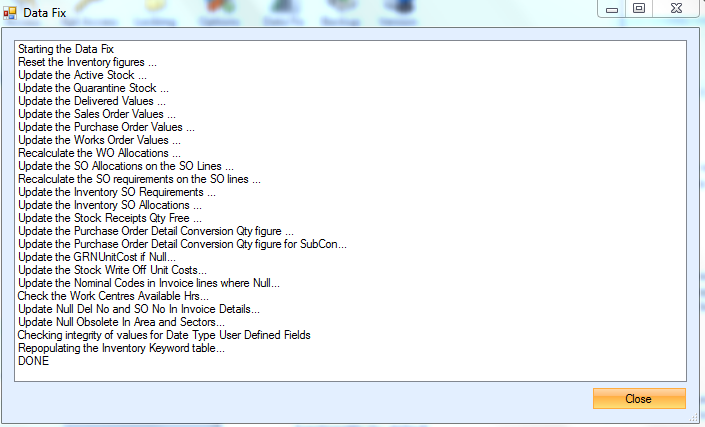Click 'Update the Stock Receipts Qty Free ...' line
705x427 pixels.
coord(110,218)
